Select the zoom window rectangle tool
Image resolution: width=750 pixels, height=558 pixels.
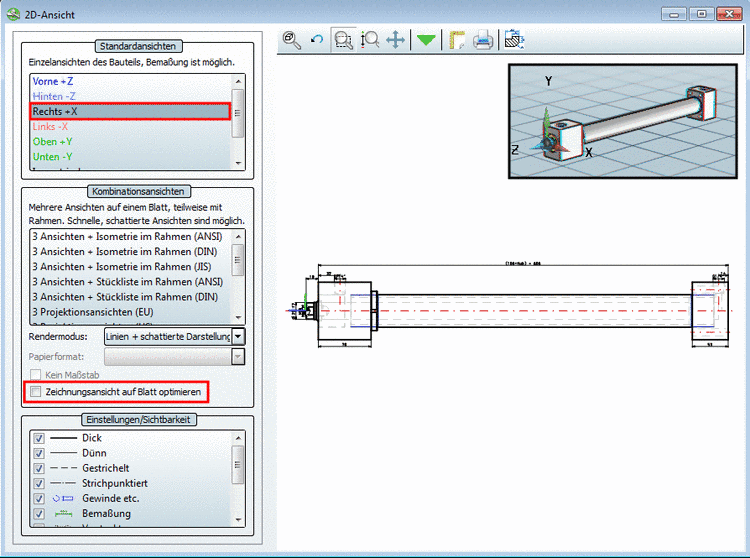[x=343, y=40]
